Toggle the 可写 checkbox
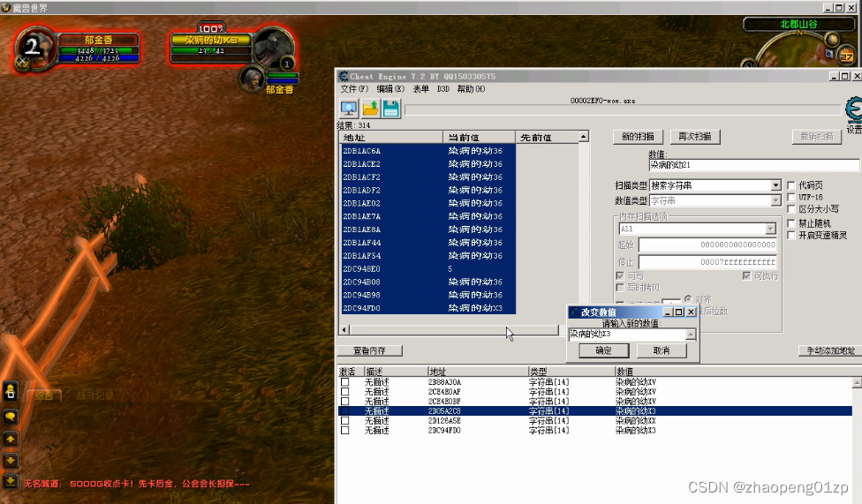 [x=620, y=275]
